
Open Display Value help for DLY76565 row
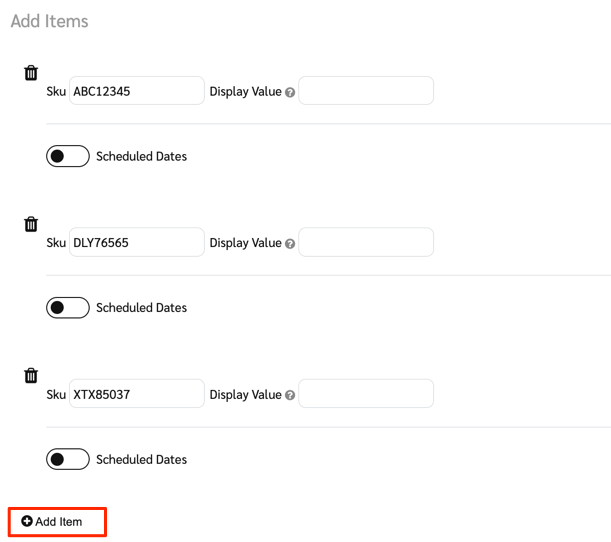click(290, 243)
